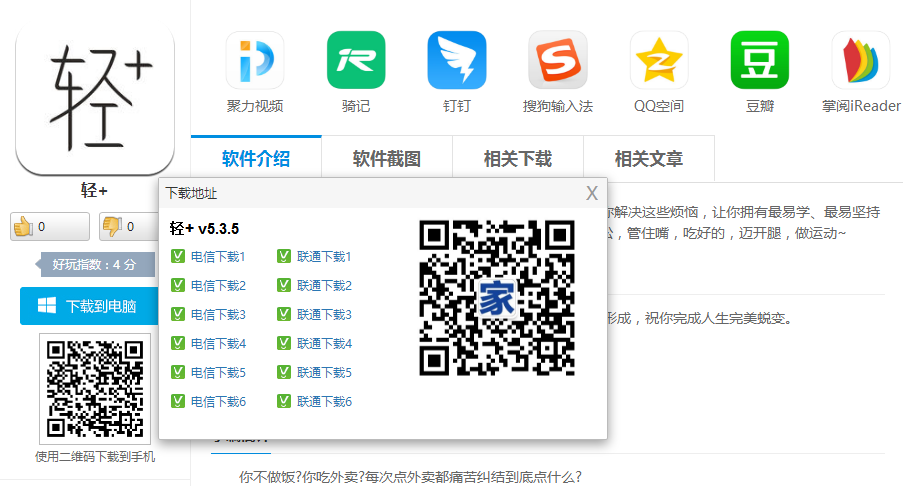Image resolution: width=903 pixels, height=486 pixels.
Task: Click the popup QR code with 家 logo
Action: point(497,298)
